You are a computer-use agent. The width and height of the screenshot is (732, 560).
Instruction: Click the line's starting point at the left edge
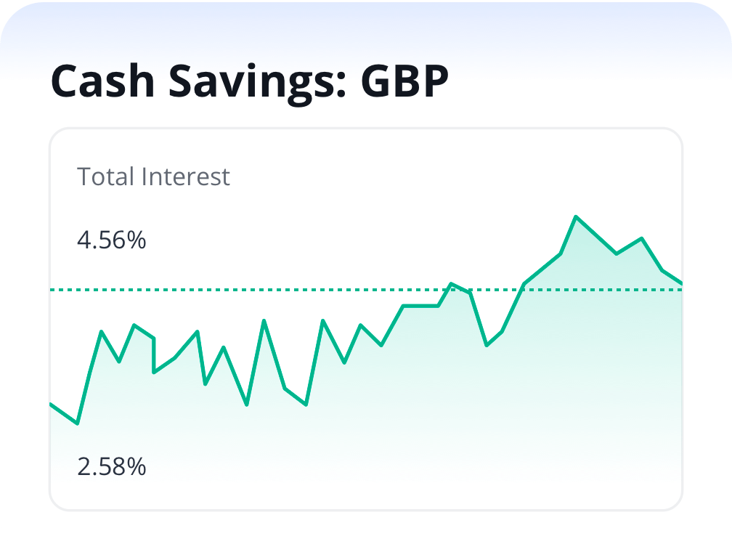pos(51,404)
